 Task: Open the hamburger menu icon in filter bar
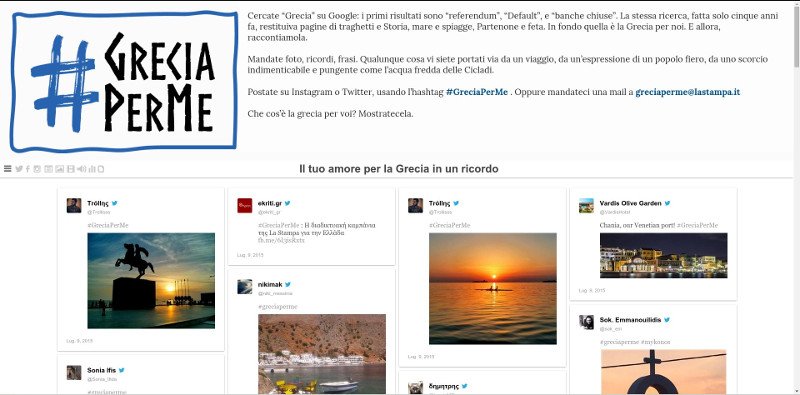point(7,169)
